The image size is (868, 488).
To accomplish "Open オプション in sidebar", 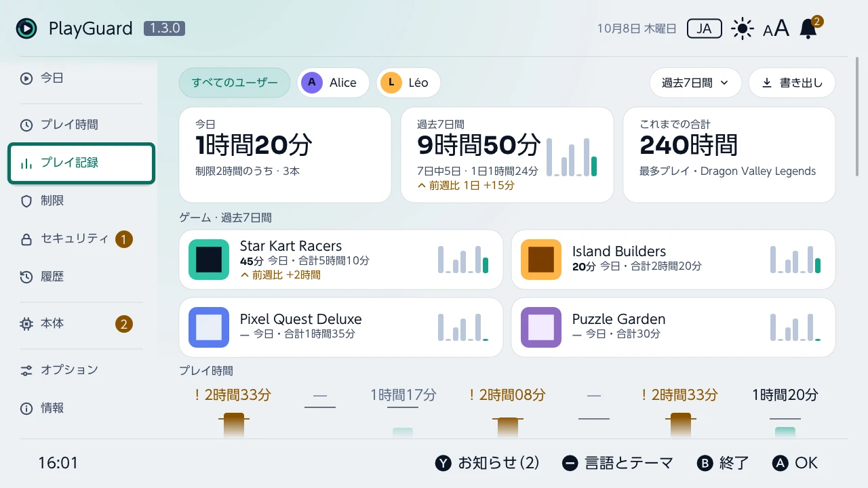I will 81,369.
